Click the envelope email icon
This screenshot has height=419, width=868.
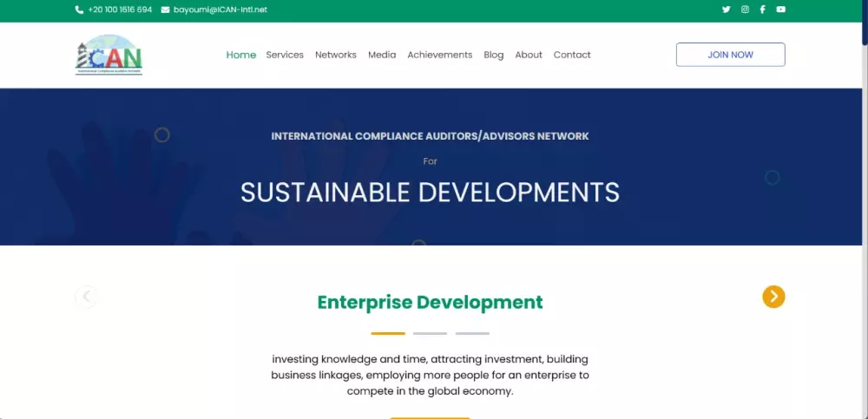click(x=165, y=10)
